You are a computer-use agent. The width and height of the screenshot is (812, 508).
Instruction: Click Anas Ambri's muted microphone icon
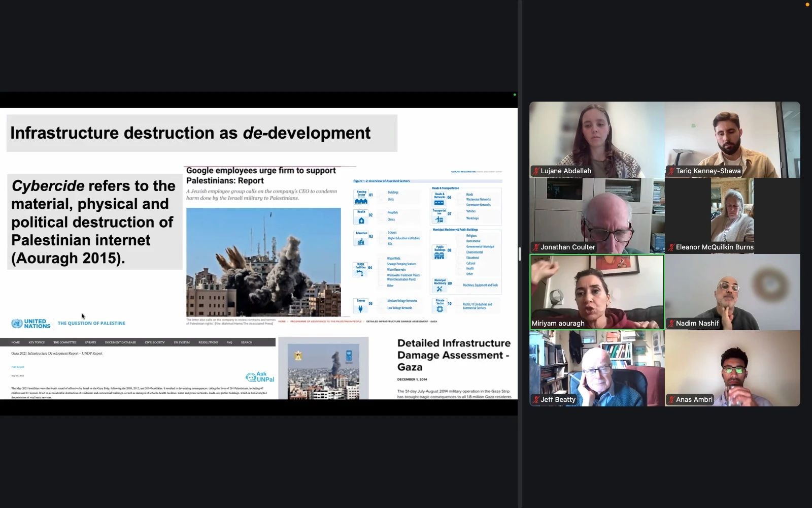pos(671,400)
